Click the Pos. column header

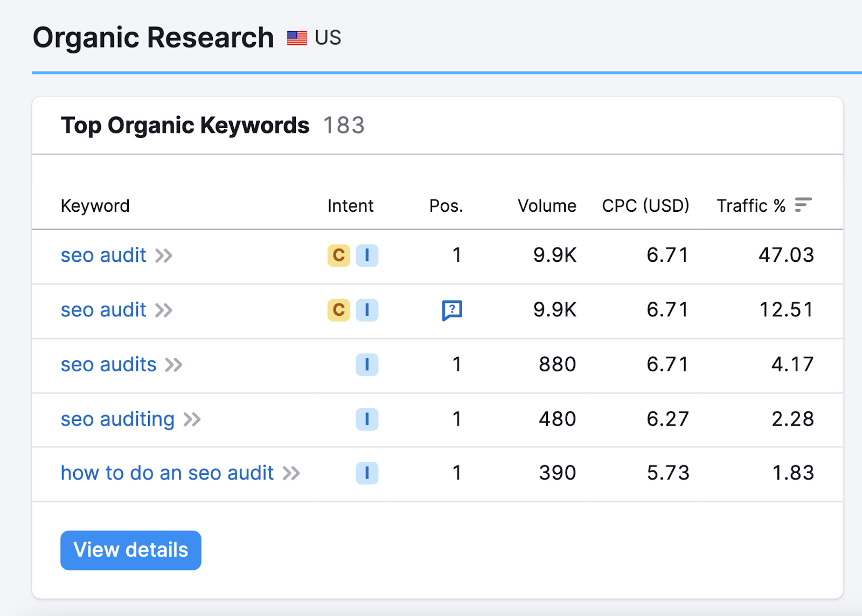pyautogui.click(x=446, y=205)
